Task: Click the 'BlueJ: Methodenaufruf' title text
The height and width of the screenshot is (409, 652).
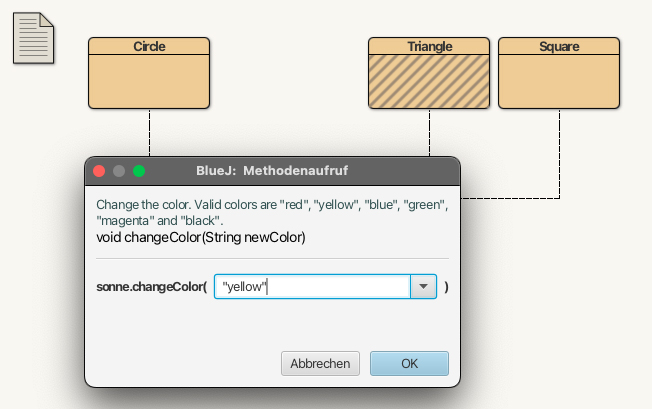Action: [272, 170]
